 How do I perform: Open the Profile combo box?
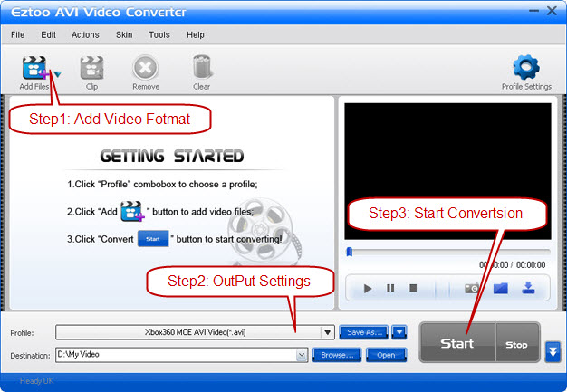click(x=195, y=332)
